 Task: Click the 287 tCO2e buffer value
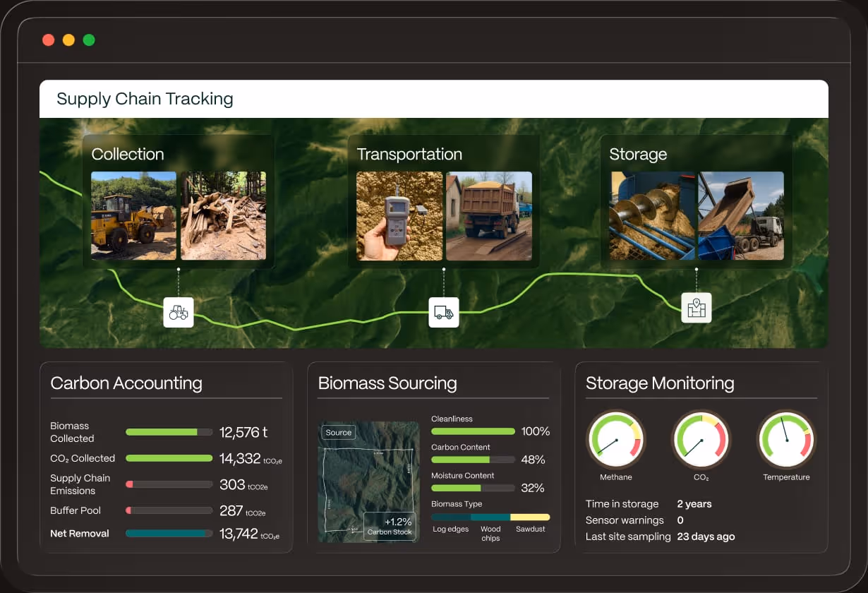click(x=242, y=511)
